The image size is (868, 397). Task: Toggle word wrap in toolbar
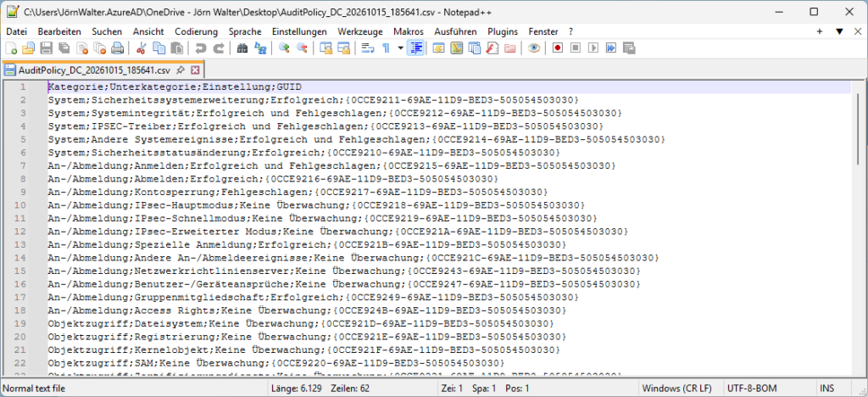coord(368,48)
